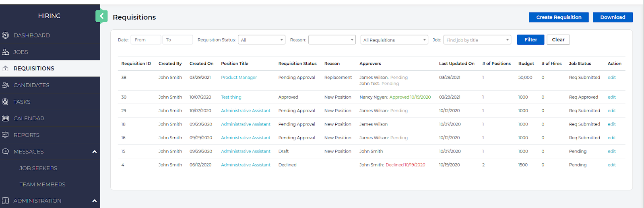The width and height of the screenshot is (644, 208).
Task: Click the Create Requisition button
Action: click(558, 17)
